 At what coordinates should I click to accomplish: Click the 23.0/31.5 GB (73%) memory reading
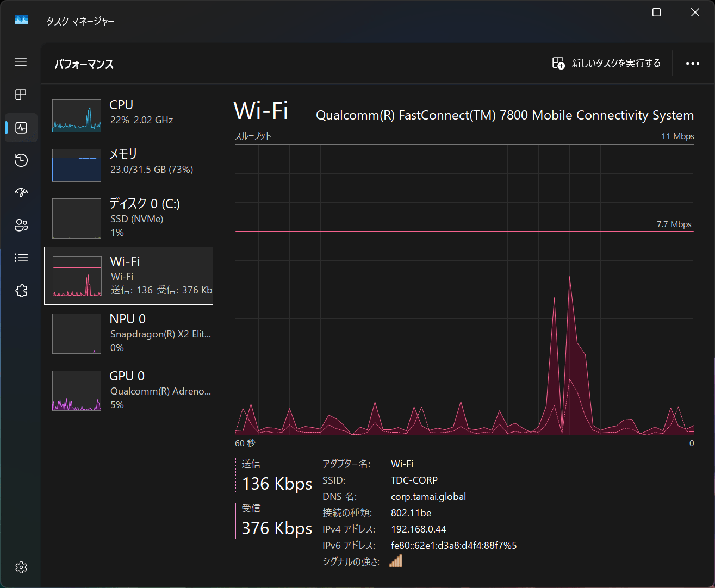pyautogui.click(x=152, y=170)
